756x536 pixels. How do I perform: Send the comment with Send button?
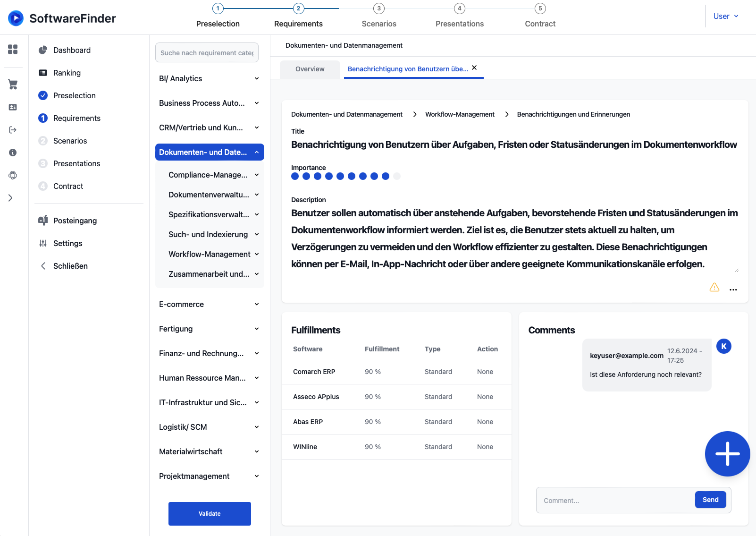tap(710, 500)
